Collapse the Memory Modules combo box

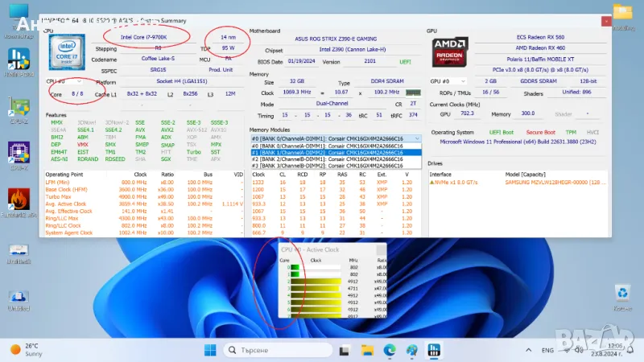[x=416, y=138]
